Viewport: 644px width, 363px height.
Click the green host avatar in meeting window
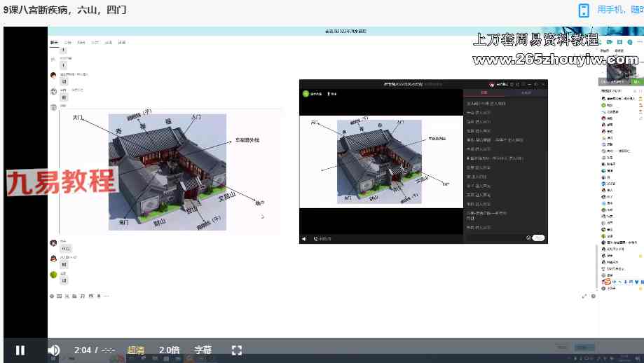[306, 93]
